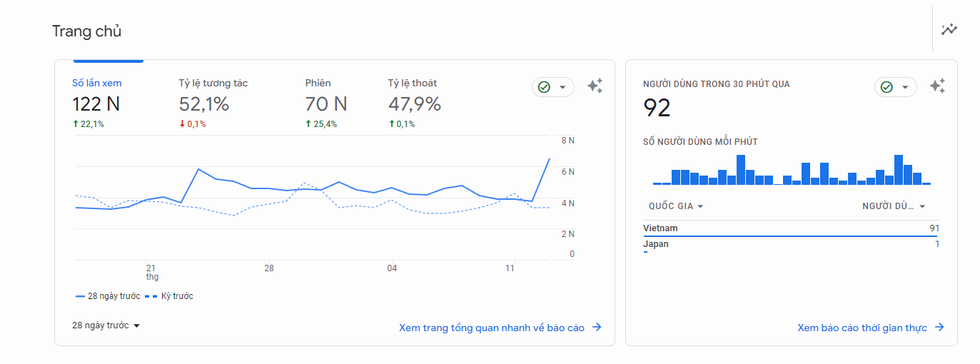Image resolution: width=980 pixels, height=364 pixels.
Task: Open 'Xem trang tổng quan nhanh về báo cáo' link
Action: click(491, 328)
